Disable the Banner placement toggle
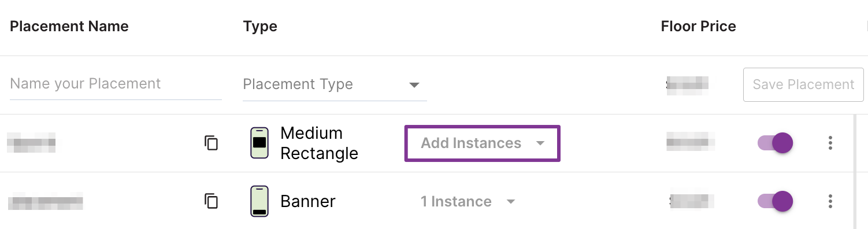The height and width of the screenshot is (229, 868). [775, 201]
